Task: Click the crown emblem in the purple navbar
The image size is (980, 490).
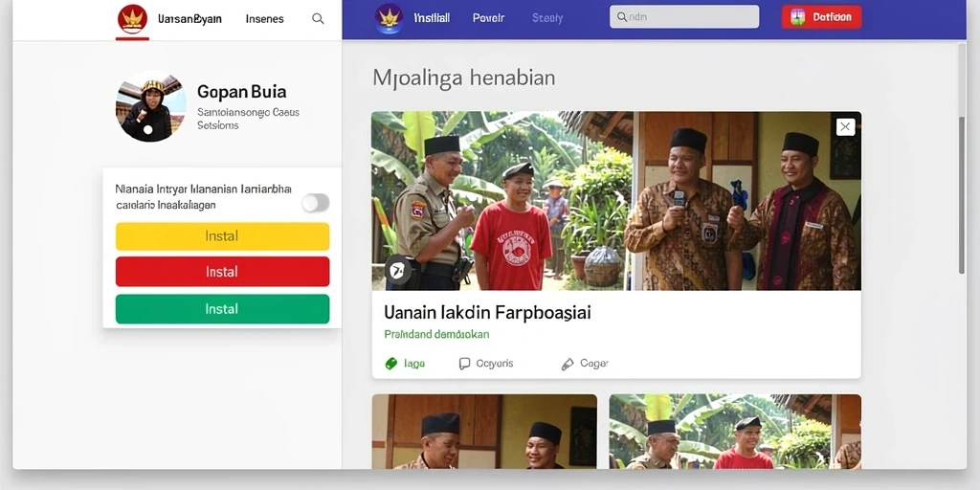Action: coord(389,18)
